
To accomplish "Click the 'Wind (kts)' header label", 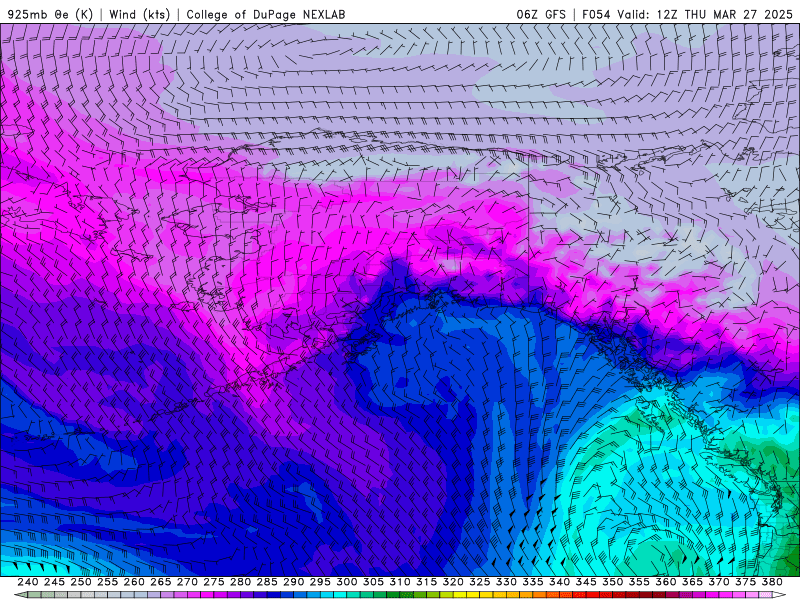I will [x=139, y=14].
